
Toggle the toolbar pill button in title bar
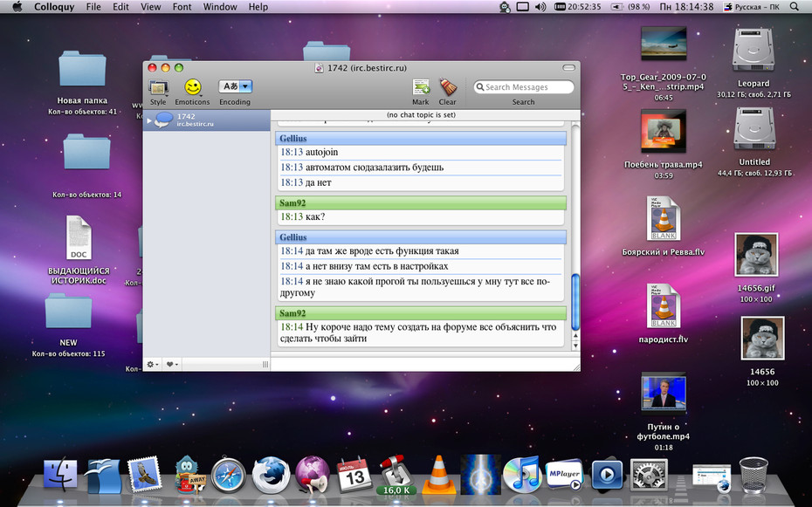[568, 68]
